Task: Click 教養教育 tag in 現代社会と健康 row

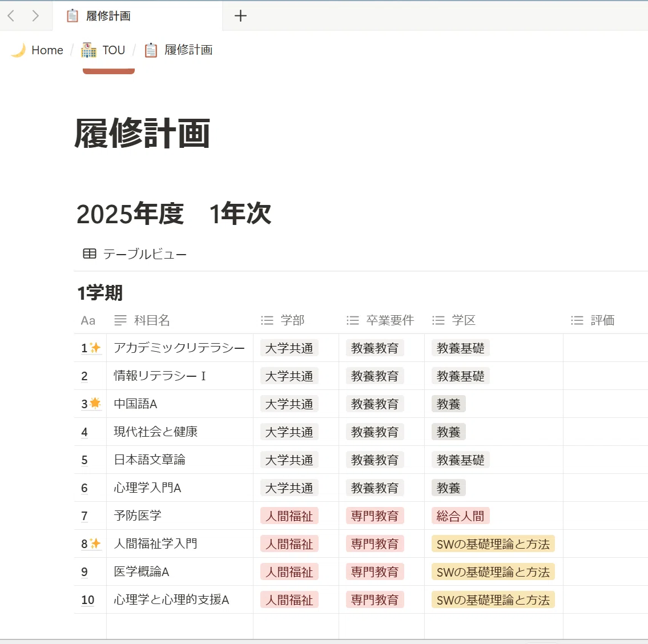Action: tap(375, 432)
